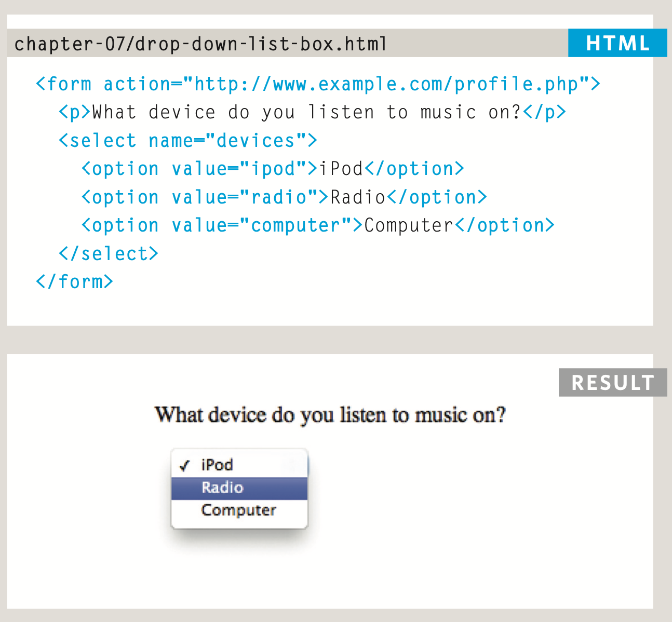This screenshot has height=622, width=672.
Task: Click the RESULT label badge
Action: [613, 383]
